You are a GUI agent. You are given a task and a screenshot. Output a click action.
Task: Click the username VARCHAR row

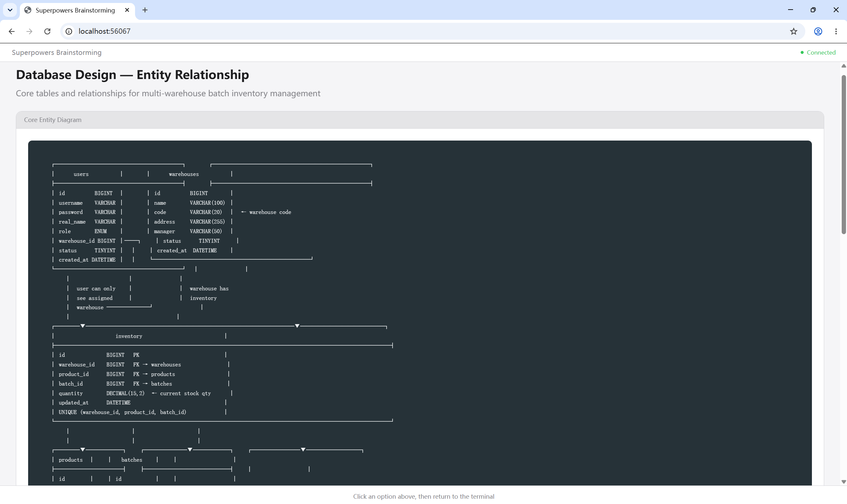[87, 203]
